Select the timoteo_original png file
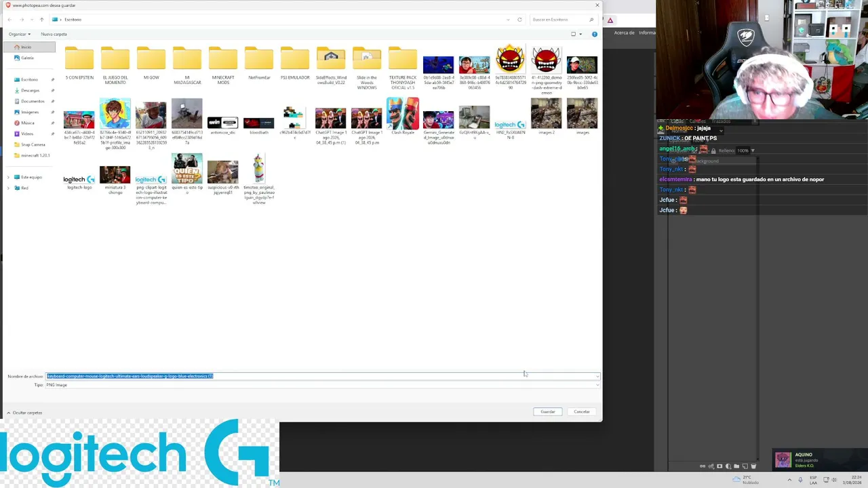 click(x=259, y=179)
